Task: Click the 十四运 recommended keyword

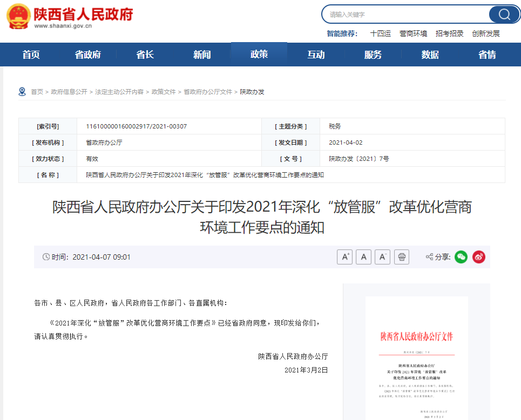Action: click(380, 33)
